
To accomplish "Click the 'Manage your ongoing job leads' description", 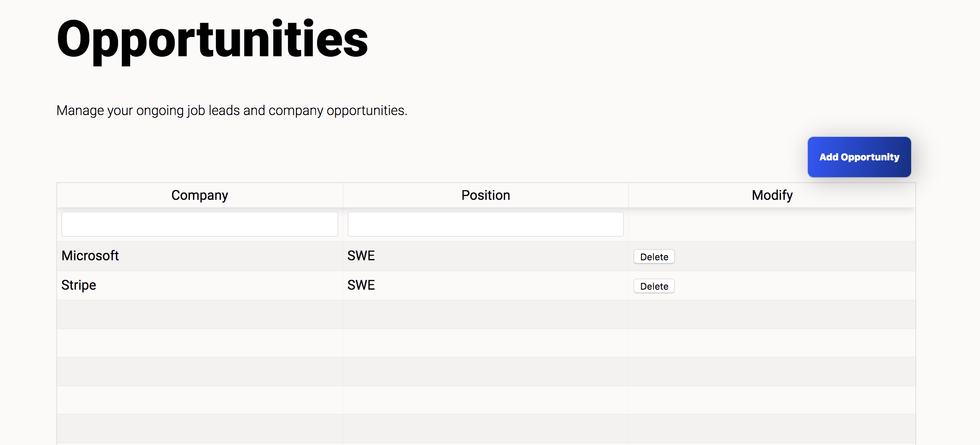I will (x=232, y=110).
